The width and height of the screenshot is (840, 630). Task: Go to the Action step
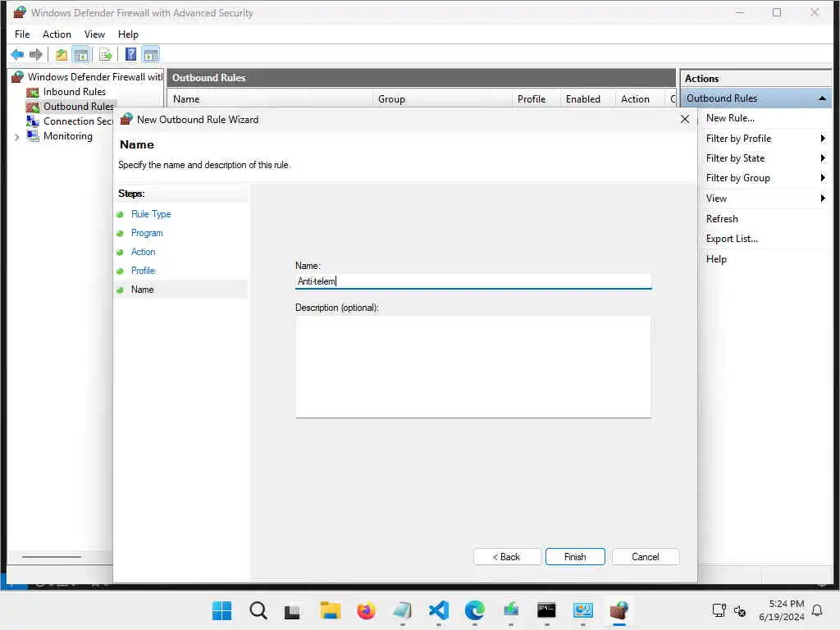(x=143, y=252)
